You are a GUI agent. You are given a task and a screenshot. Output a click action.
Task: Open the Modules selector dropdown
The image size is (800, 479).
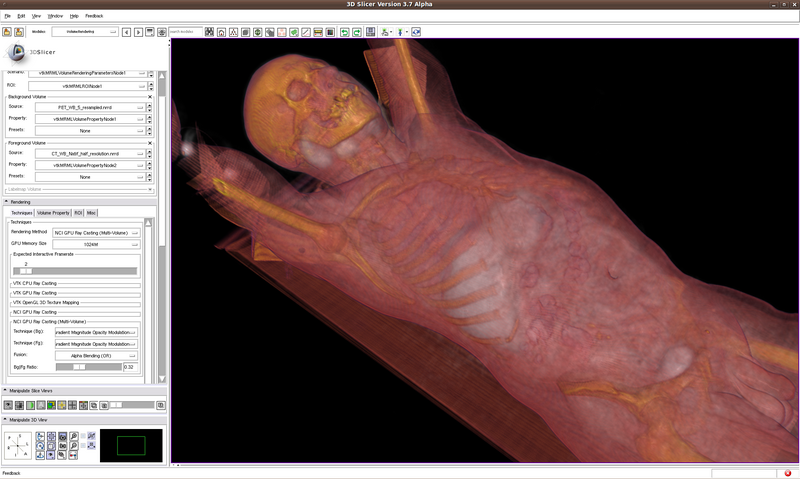pyautogui.click(x=85, y=32)
